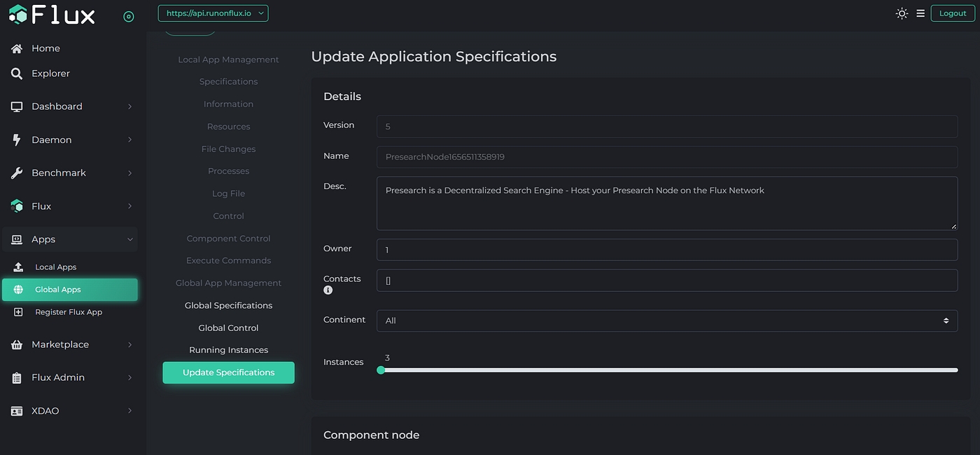Select the Global Specifications tab
The width and height of the screenshot is (980, 455).
point(228,305)
